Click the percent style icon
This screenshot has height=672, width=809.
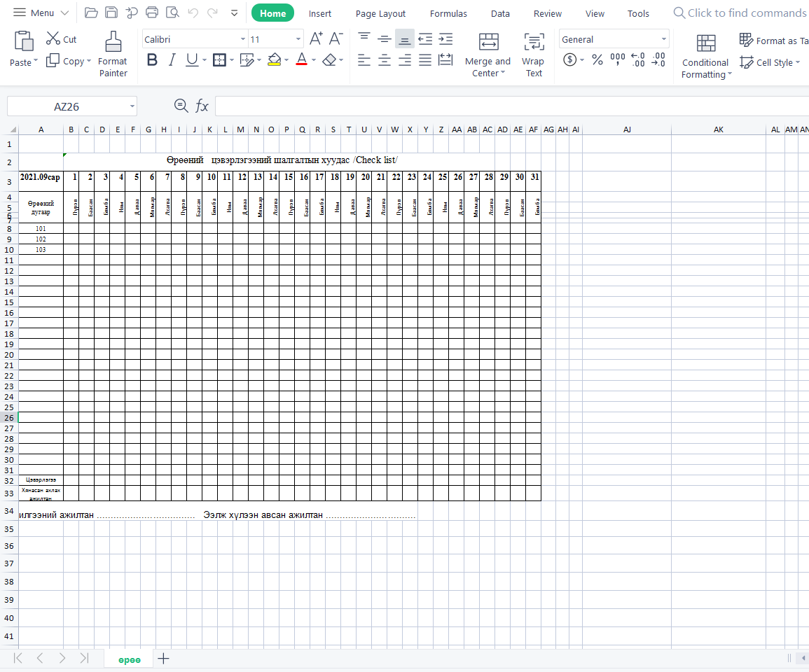coord(597,60)
